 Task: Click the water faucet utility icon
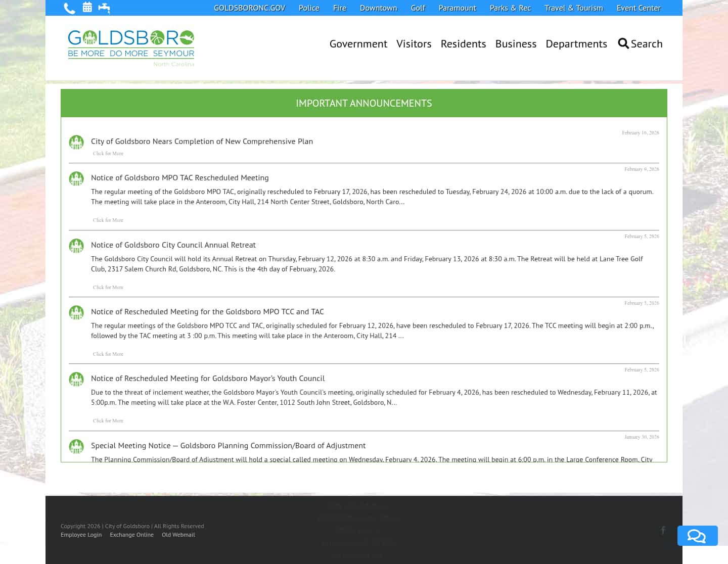point(105,8)
